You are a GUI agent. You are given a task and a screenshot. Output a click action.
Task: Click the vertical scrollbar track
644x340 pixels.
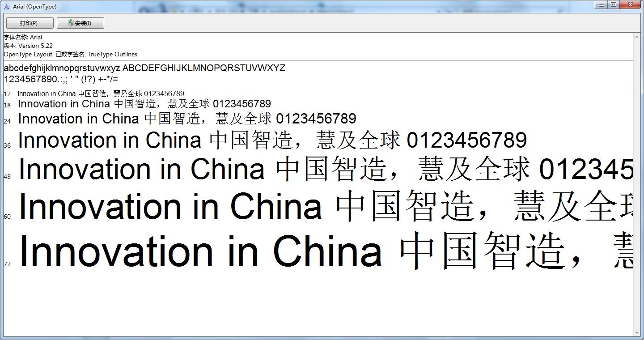(637, 179)
